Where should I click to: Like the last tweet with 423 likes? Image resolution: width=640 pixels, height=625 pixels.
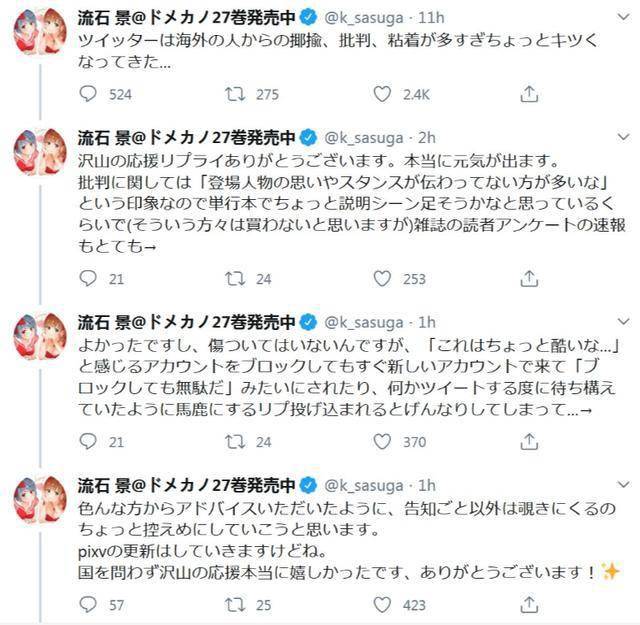click(381, 604)
